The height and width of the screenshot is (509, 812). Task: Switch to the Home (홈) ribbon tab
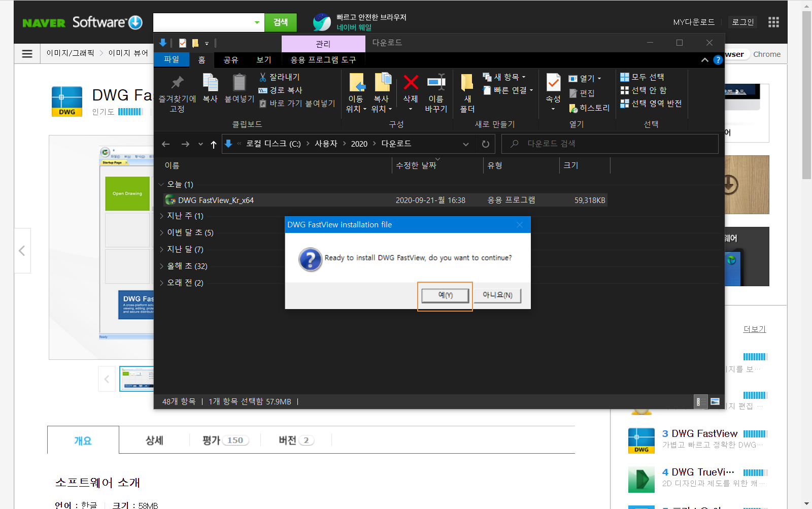tap(201, 59)
